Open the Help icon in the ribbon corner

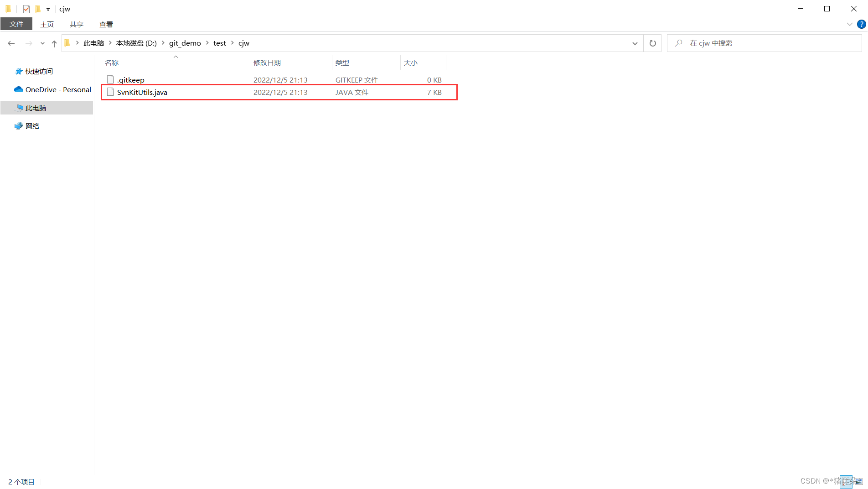pos(862,24)
